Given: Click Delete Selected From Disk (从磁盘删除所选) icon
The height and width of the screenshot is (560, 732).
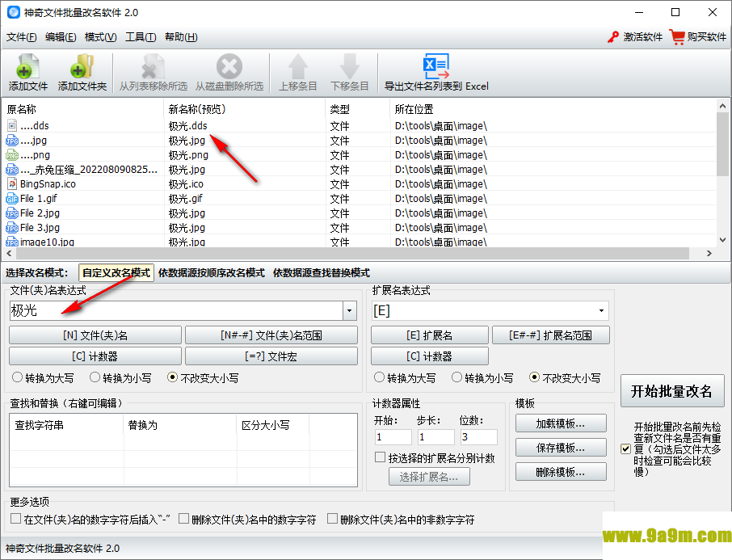Looking at the screenshot, I should 229,66.
